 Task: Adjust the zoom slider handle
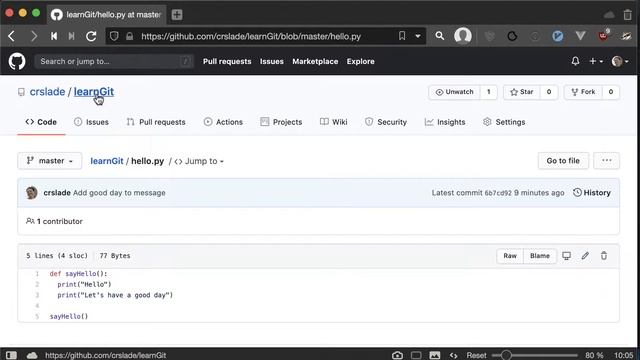[506, 355]
